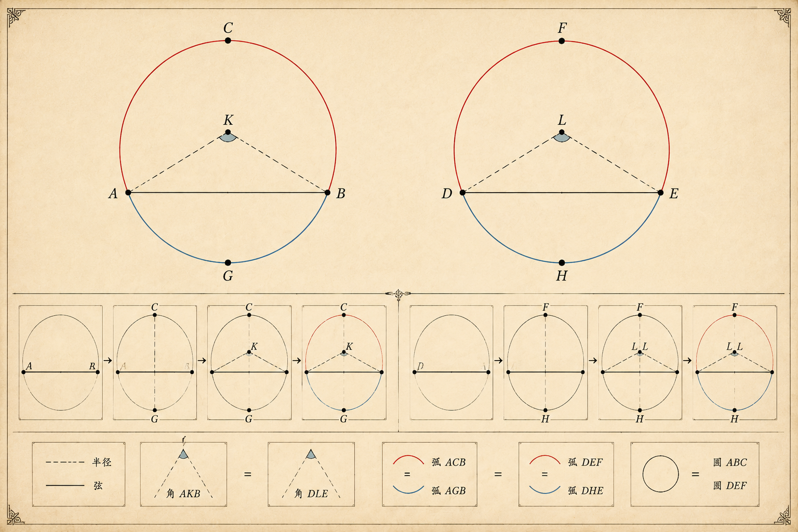Pick red arc swatch beside 弧 ACB

coord(409,460)
